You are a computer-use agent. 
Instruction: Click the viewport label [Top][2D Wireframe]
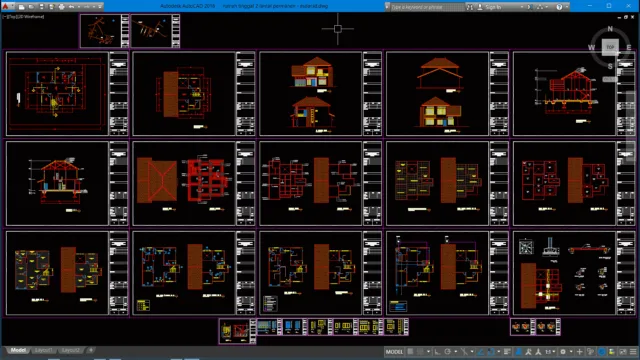point(24,17)
